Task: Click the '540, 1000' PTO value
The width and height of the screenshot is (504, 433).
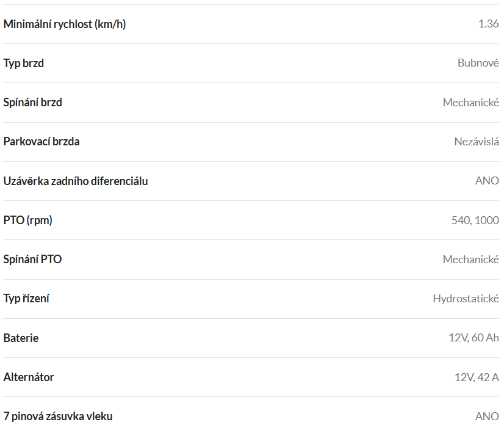Action: point(475,220)
